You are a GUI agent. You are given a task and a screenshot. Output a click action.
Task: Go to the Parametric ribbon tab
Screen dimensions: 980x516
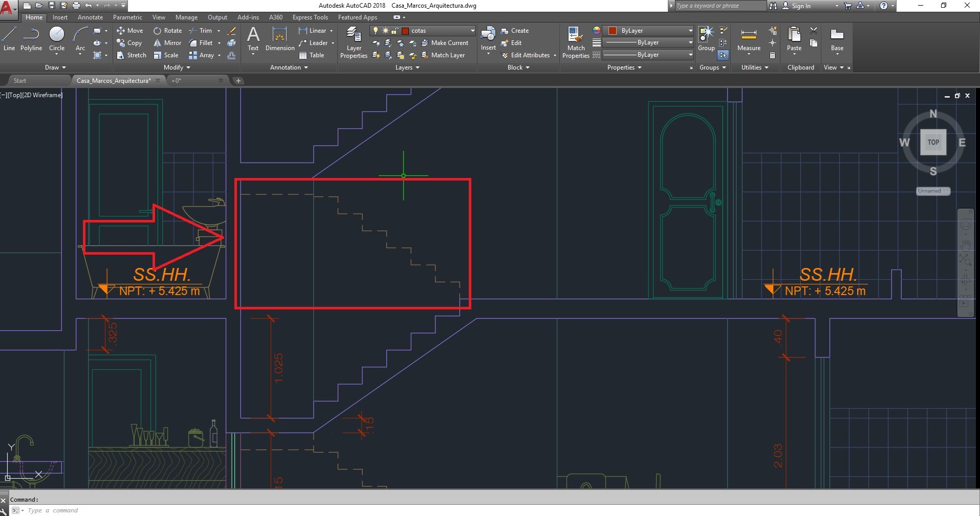pos(127,17)
